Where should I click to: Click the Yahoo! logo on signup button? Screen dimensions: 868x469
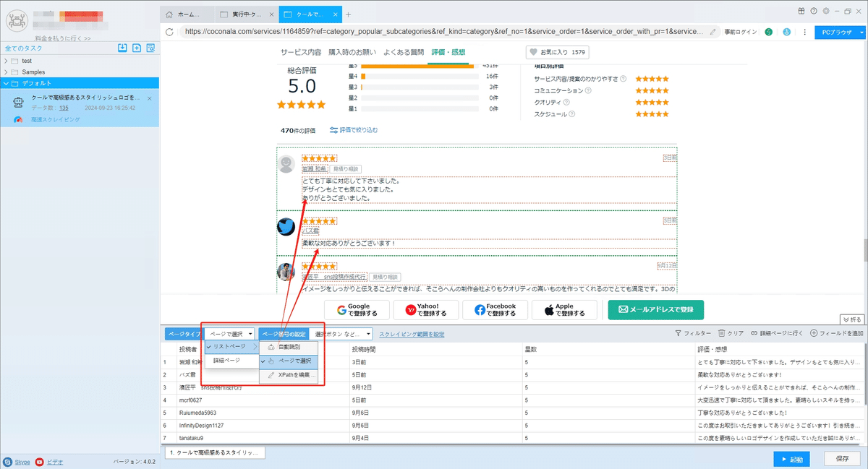coord(411,310)
